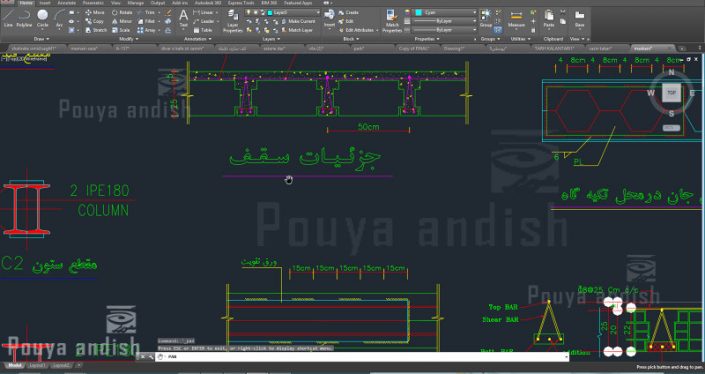This screenshot has height=374, width=705.
Task: Click the Erase tool in Modify panel
Action: click(x=168, y=13)
